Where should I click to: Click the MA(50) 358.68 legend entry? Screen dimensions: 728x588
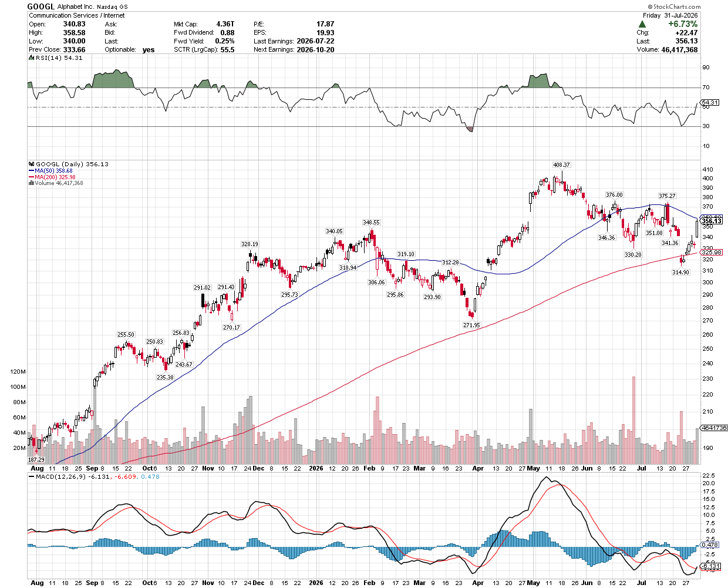[50, 171]
